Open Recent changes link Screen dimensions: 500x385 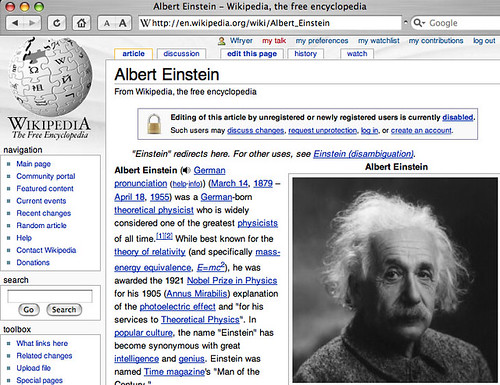(x=44, y=213)
